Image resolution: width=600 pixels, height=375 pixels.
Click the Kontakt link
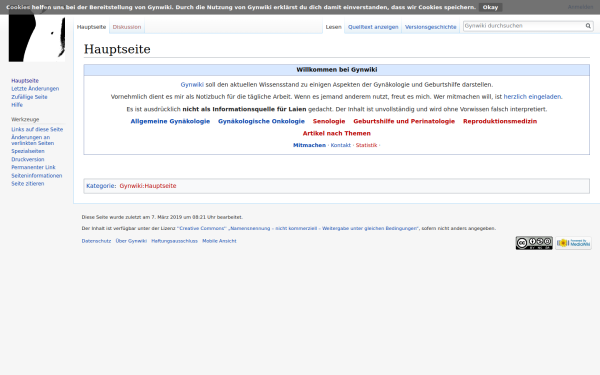click(341, 145)
